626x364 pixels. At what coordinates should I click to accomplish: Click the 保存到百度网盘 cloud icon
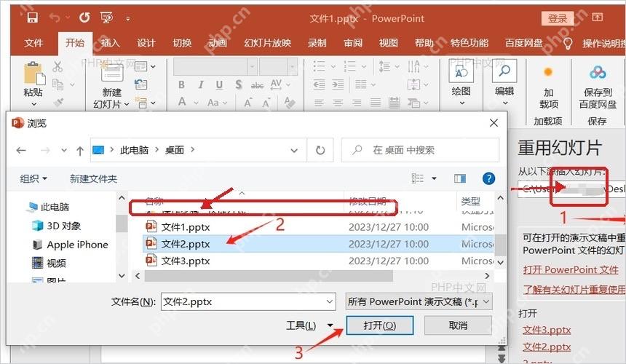[598, 73]
